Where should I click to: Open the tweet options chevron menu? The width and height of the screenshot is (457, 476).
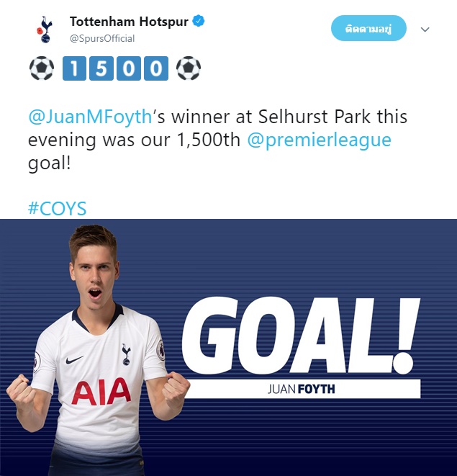(425, 30)
